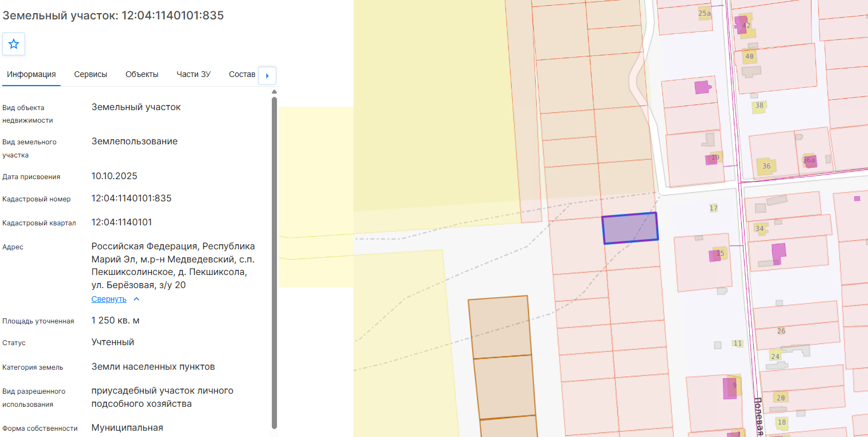Viewport: 868px width, 437px height.
Task: Click house marker 9 on map
Action: pos(734,385)
